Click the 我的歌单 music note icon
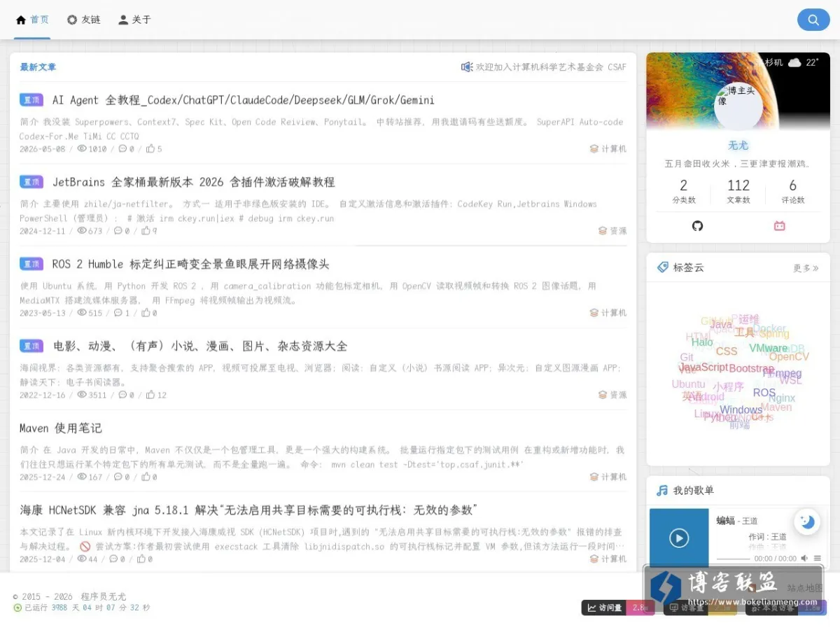This screenshot has width=840, height=630. tap(661, 491)
